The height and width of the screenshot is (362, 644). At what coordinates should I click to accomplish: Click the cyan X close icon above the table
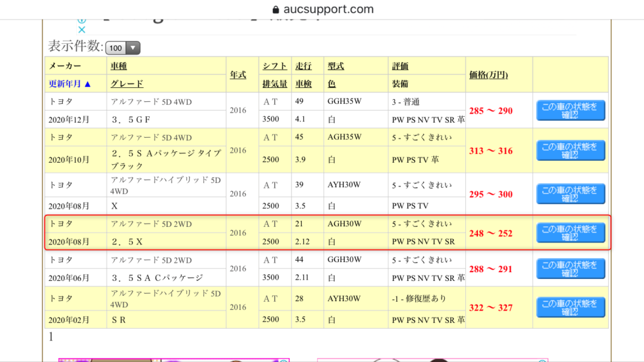point(81,29)
